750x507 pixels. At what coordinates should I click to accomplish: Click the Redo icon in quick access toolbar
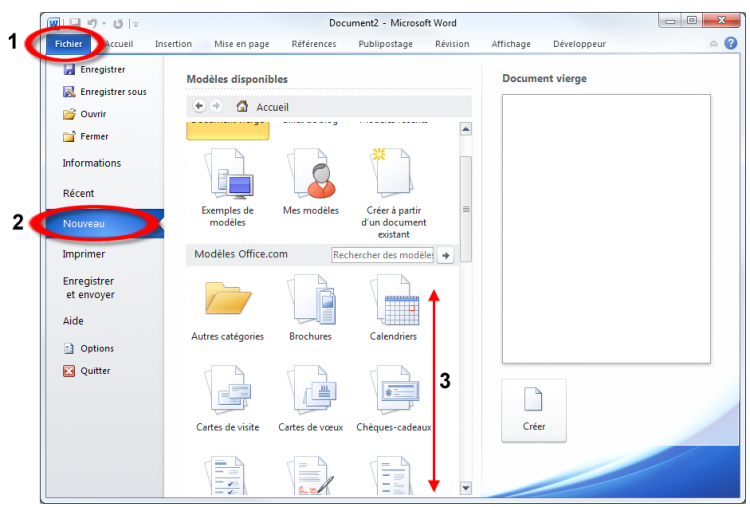coord(118,23)
